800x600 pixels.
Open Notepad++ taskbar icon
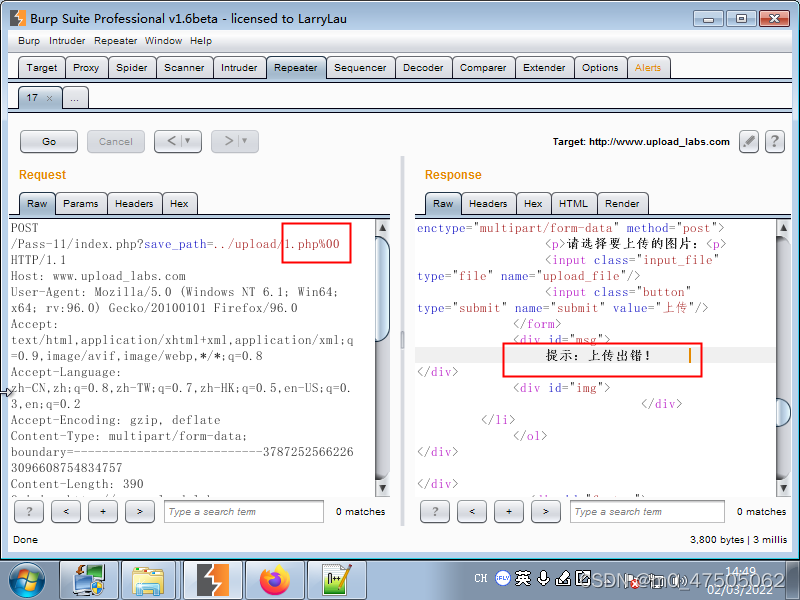(x=337, y=580)
